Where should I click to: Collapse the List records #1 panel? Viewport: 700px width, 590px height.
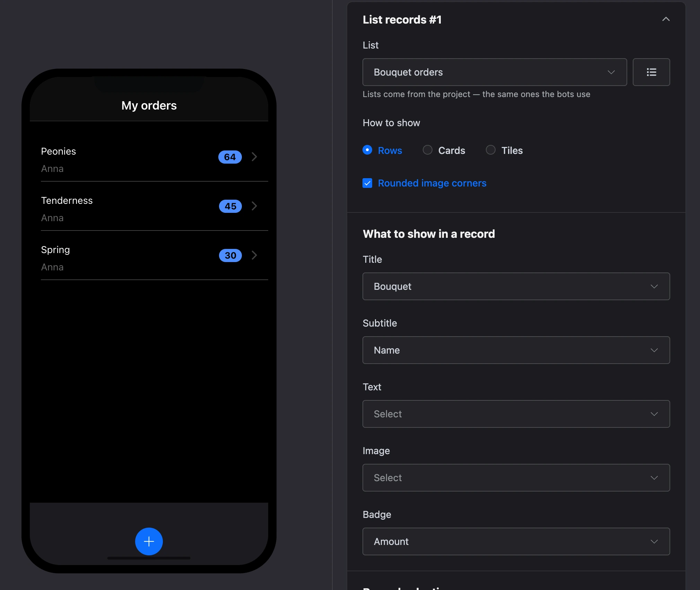click(x=666, y=19)
